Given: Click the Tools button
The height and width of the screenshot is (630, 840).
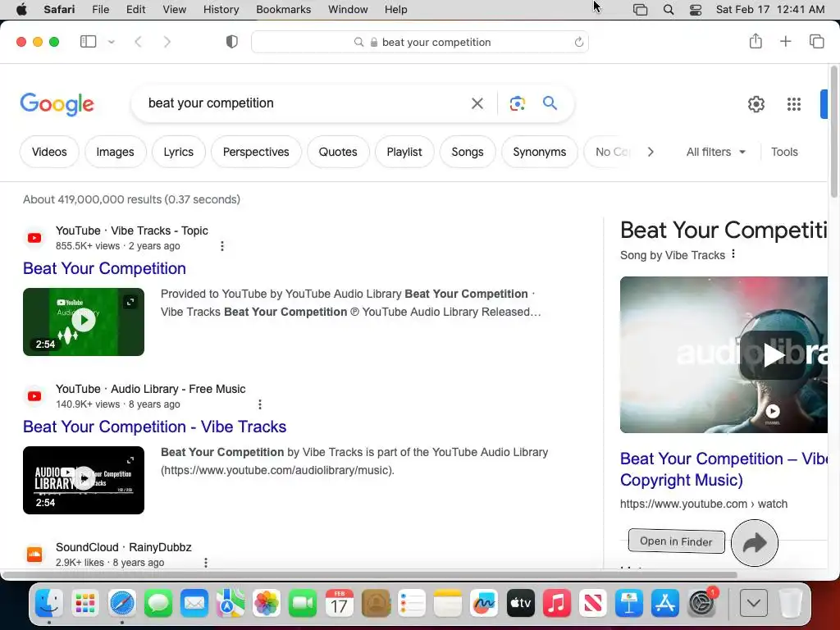Looking at the screenshot, I should coord(784,152).
